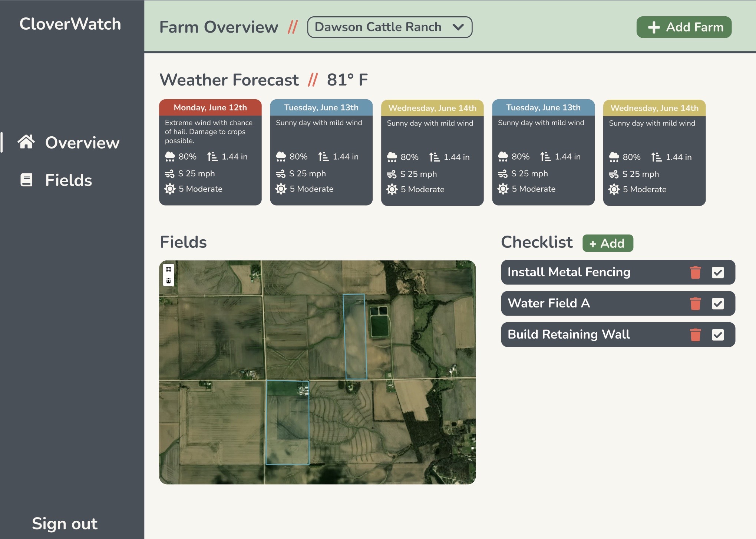756x539 pixels.
Task: Toggle the Water Field A checkbox
Action: 718,304
